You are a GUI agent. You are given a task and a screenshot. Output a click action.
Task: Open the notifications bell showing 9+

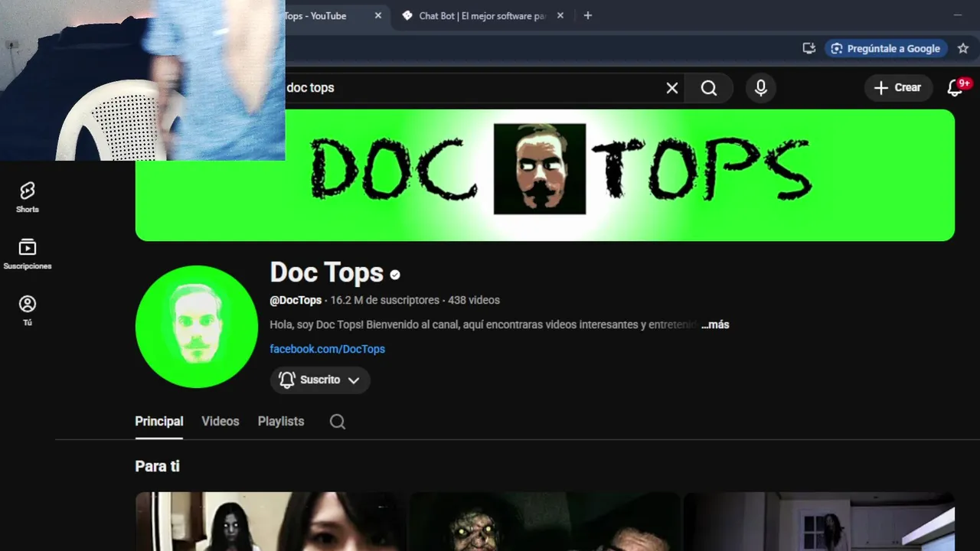955,87
